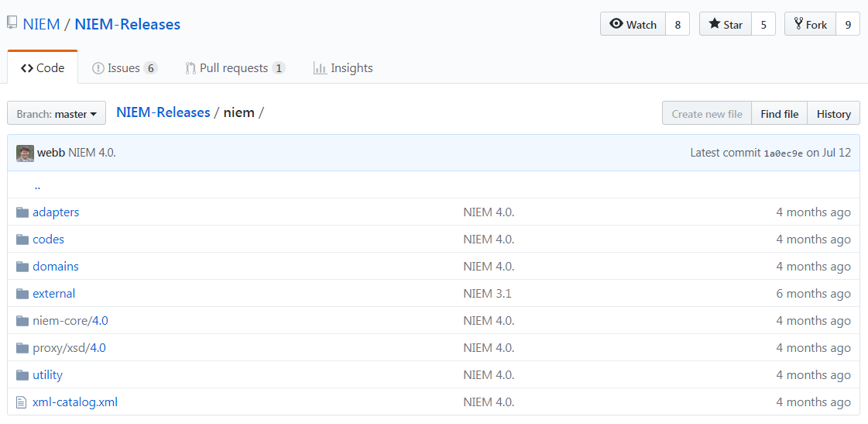This screenshot has width=868, height=424.
Task: Navigate to parent directory via '..'
Action: tap(37, 185)
